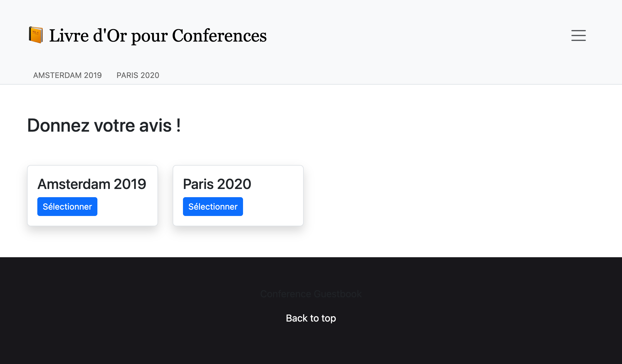The width and height of the screenshot is (622, 364).
Task: Open the hamburger navigation menu
Action: 578,35
